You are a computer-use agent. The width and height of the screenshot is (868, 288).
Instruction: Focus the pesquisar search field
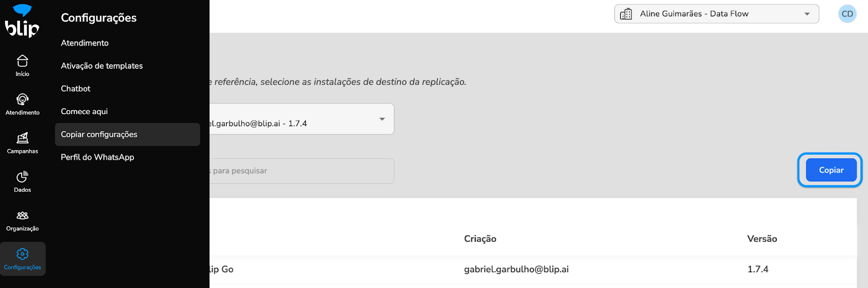point(302,171)
